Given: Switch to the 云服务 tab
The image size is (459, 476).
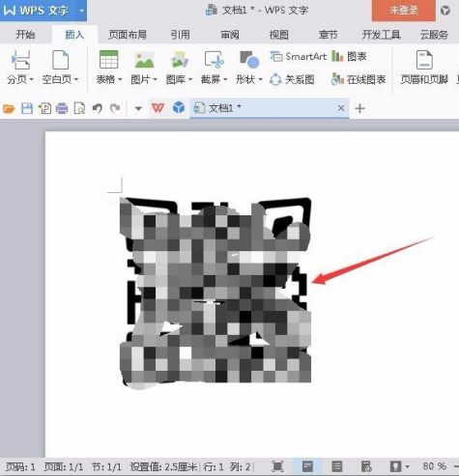Looking at the screenshot, I should [x=434, y=35].
